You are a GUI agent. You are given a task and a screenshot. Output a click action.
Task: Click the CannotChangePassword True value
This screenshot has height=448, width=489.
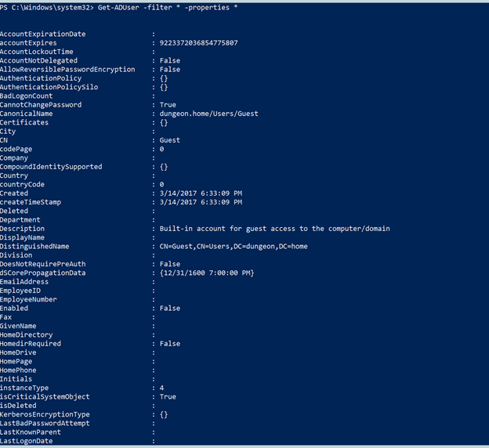click(x=168, y=105)
